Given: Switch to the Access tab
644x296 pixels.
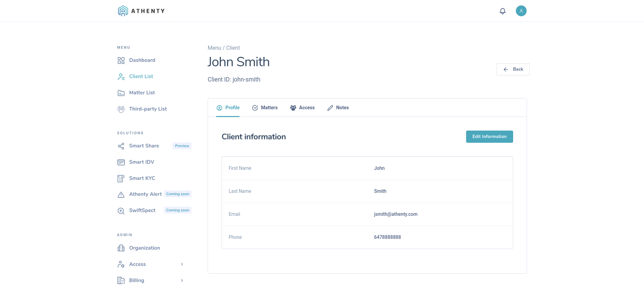Looking at the screenshot, I should (302, 108).
